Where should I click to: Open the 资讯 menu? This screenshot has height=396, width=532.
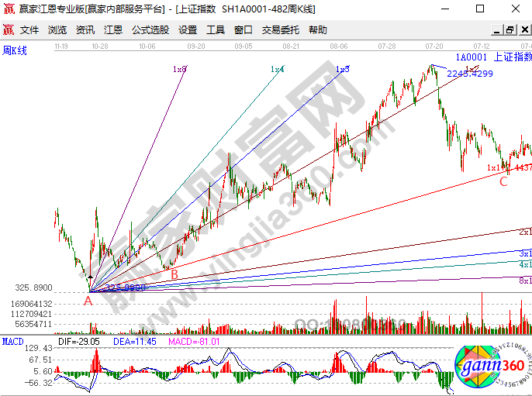pyautogui.click(x=85, y=30)
